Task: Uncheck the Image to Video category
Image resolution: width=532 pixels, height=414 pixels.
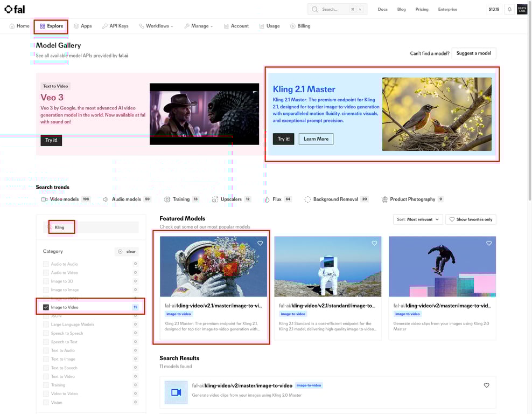Action: pyautogui.click(x=46, y=307)
